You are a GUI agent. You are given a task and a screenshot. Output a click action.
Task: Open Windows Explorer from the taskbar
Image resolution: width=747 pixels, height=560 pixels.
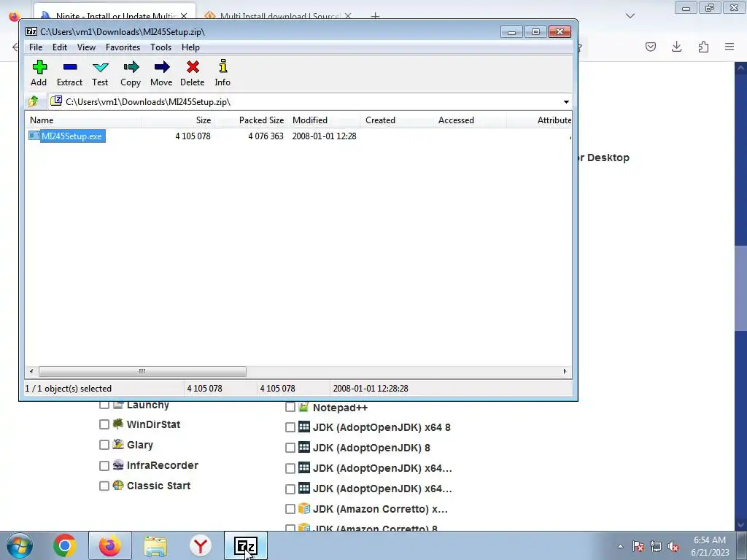coord(155,546)
